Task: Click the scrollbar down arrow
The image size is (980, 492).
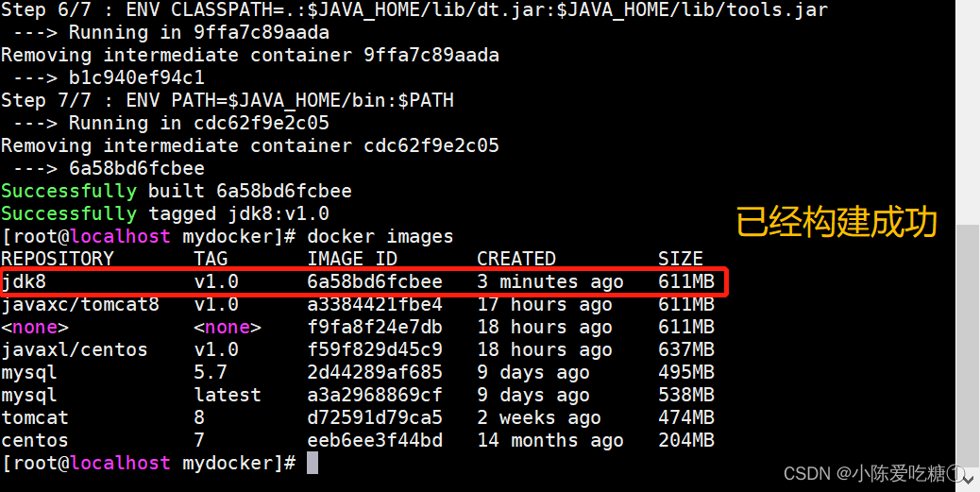Action: coord(968,479)
